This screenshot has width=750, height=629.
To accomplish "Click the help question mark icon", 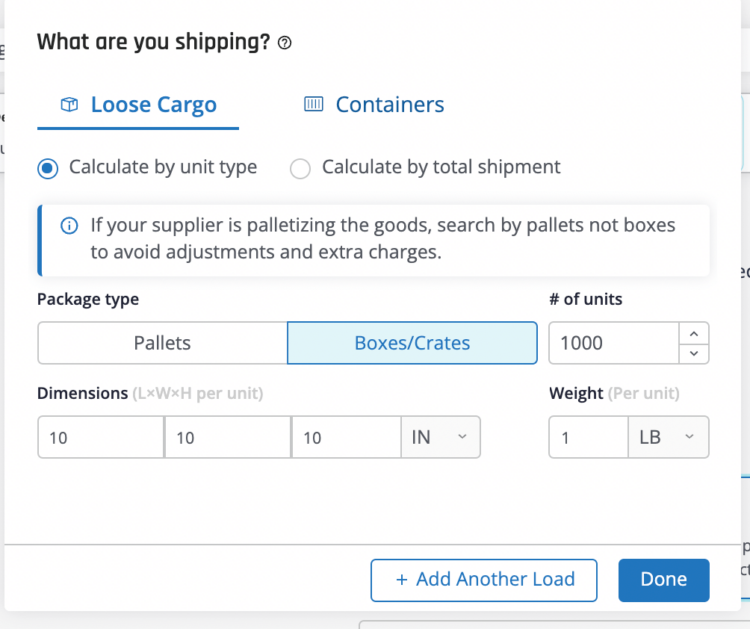I will [285, 43].
